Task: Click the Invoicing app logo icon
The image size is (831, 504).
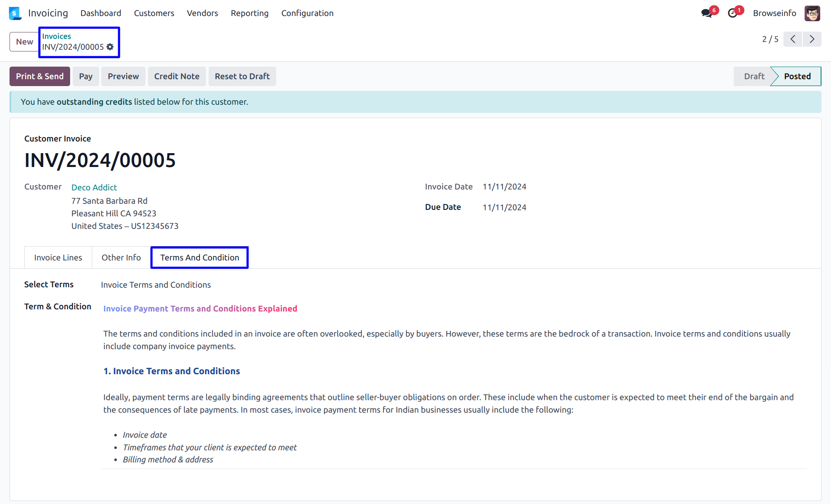Action: (15, 13)
